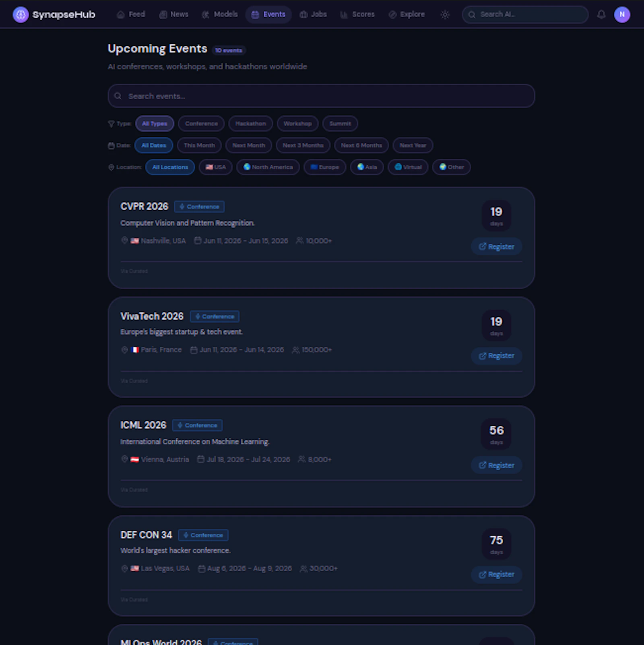The height and width of the screenshot is (645, 644).
Task: Select the Events nav tab
Action: [268, 14]
